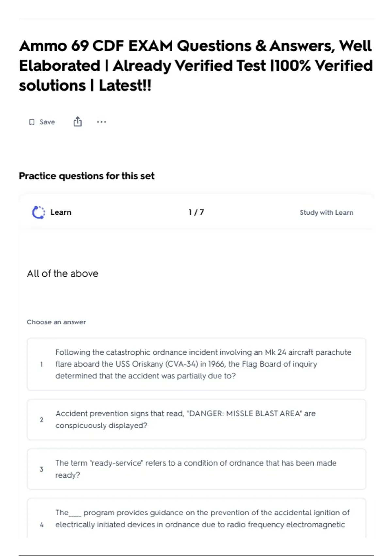Open the share options icon

tap(77, 122)
